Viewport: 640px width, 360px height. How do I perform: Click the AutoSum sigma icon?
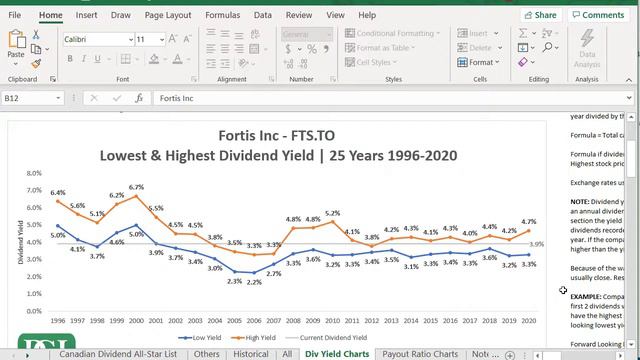click(x=522, y=33)
